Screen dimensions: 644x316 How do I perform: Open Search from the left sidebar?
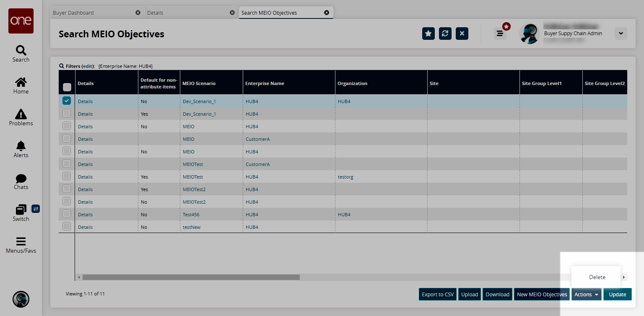(21, 54)
